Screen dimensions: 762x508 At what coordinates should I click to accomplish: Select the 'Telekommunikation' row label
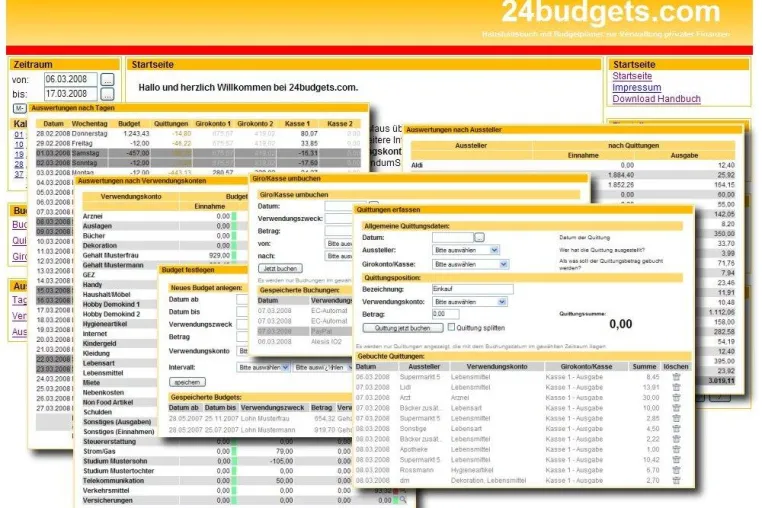pos(113,480)
